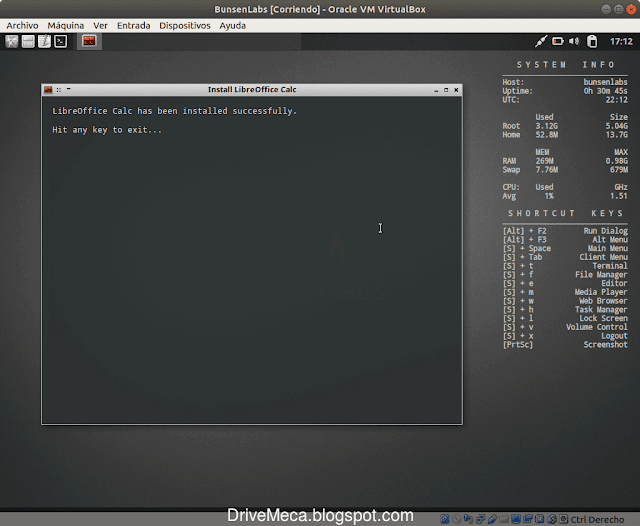
Task: Select the Install LibreOffice Calc taskbar item
Action: pyautogui.click(x=89, y=41)
